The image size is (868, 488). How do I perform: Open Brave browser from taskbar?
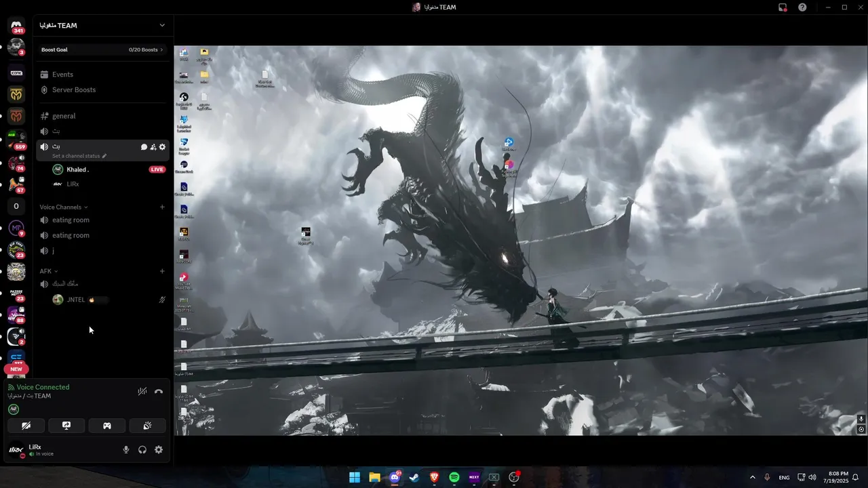(434, 477)
